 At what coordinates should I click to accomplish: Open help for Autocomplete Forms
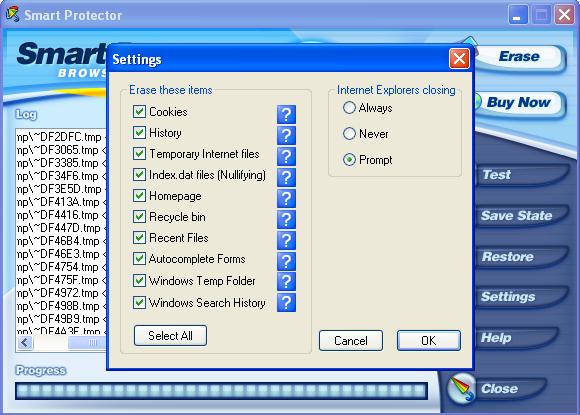point(286,262)
